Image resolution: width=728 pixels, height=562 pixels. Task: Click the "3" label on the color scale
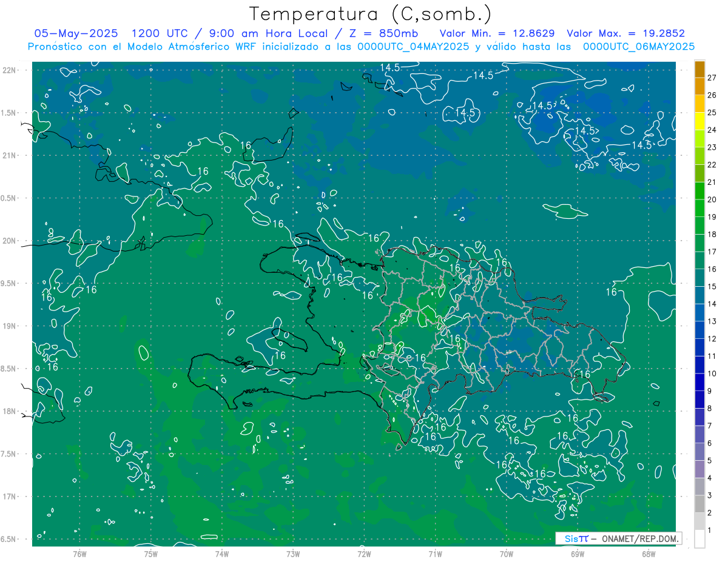(709, 495)
